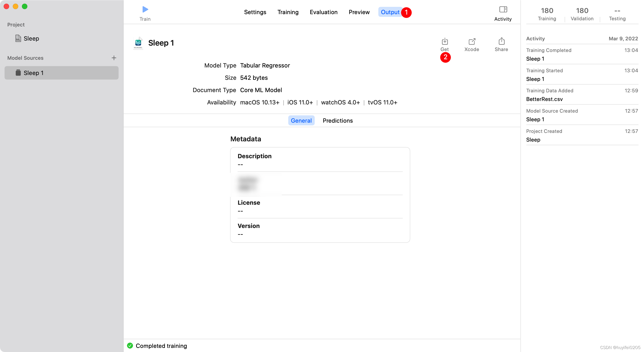The width and height of the screenshot is (644, 352).
Task: Click the 542 bytes size value
Action: [254, 78]
